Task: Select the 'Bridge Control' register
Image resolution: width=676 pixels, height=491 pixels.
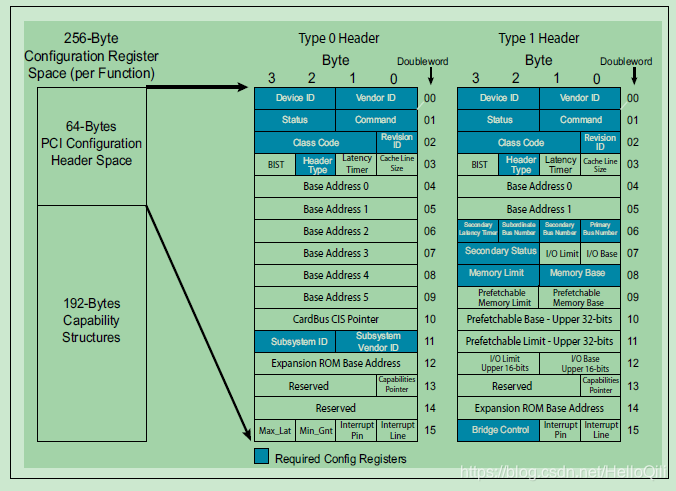Action: click(498, 430)
